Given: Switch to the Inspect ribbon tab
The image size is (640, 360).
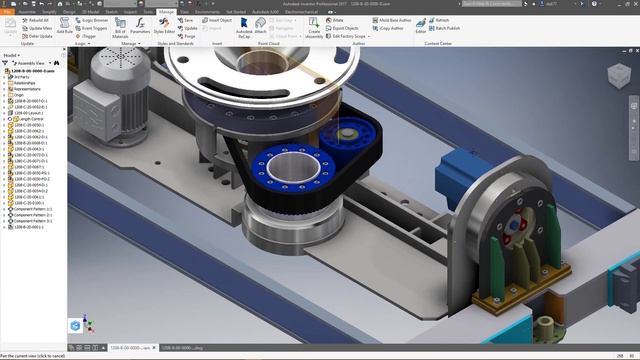Looking at the screenshot, I should pos(130,12).
